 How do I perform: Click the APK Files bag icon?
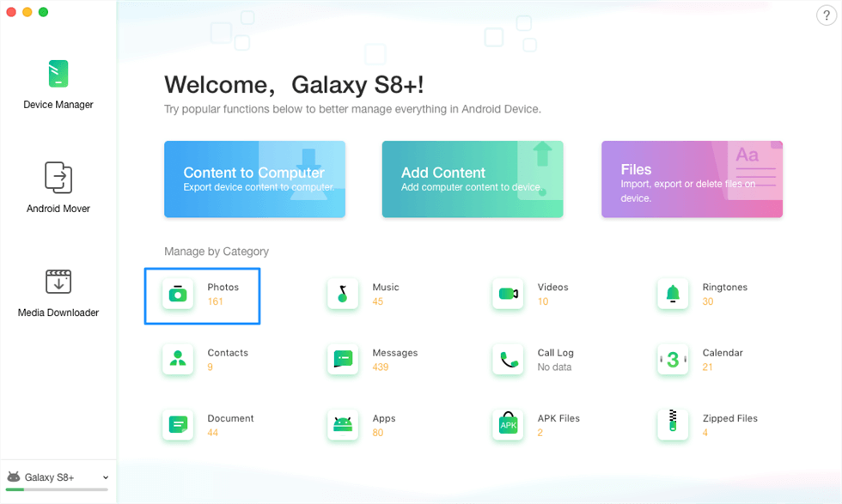coord(508,424)
